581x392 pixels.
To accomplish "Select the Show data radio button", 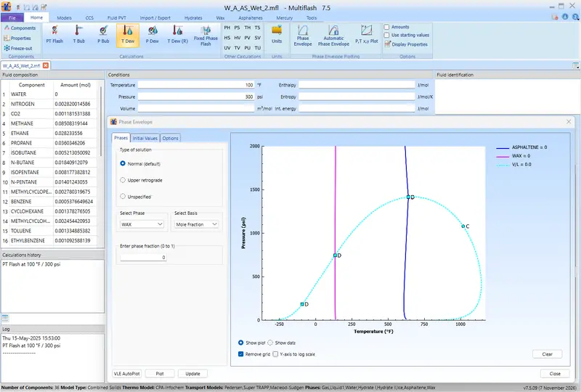I will click(x=271, y=343).
